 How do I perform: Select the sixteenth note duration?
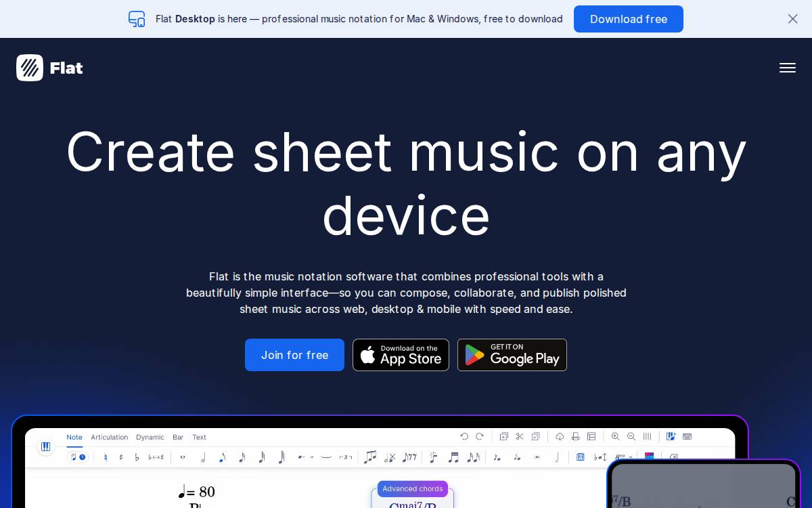tap(242, 458)
